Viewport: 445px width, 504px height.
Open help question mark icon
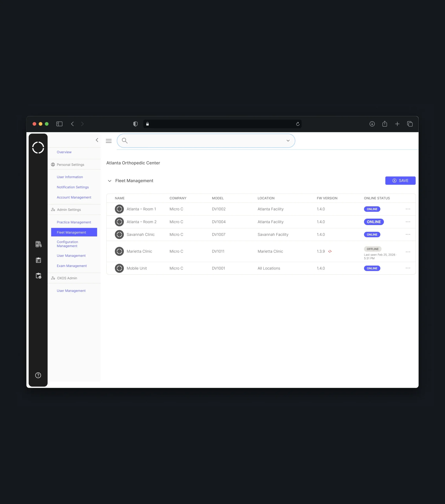click(x=38, y=375)
